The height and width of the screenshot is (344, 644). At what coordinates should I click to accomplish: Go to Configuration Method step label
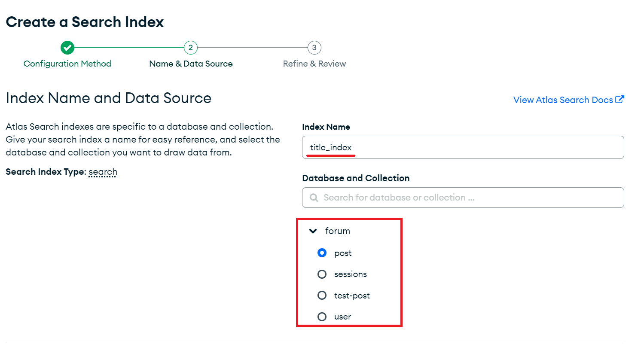click(x=67, y=64)
